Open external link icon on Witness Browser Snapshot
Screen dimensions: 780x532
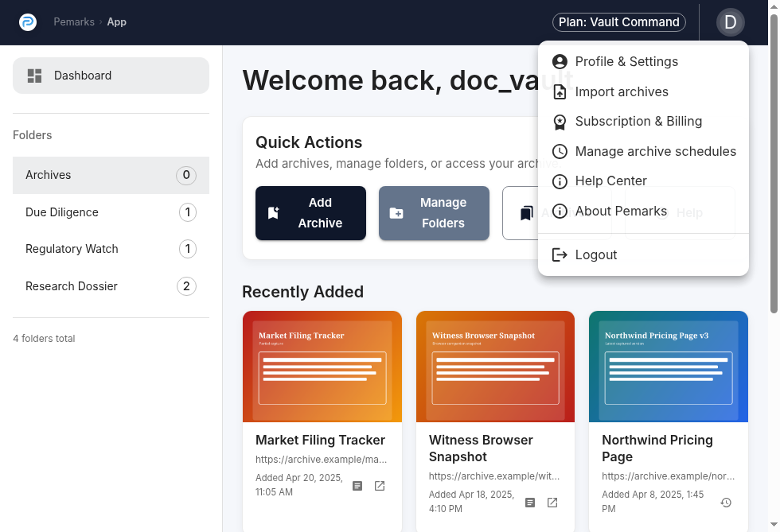[552, 503]
